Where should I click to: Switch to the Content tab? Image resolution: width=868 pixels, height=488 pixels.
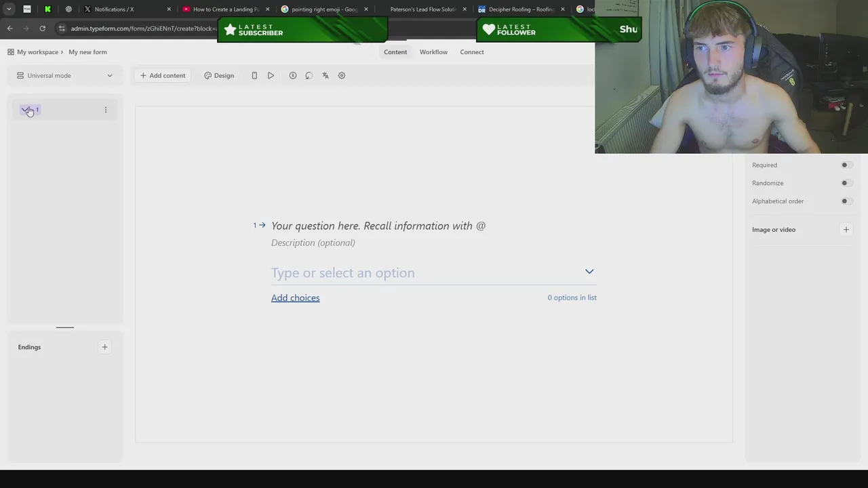point(395,52)
